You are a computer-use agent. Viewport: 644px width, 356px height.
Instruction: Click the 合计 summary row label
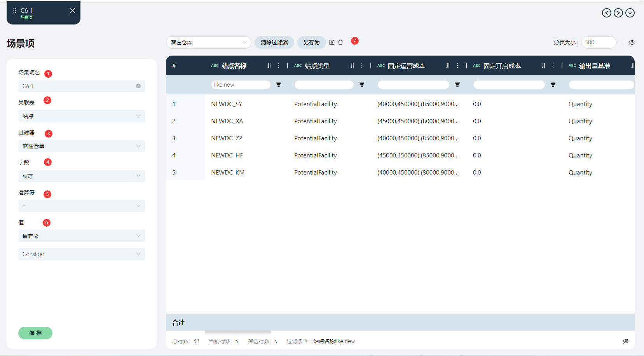click(178, 323)
